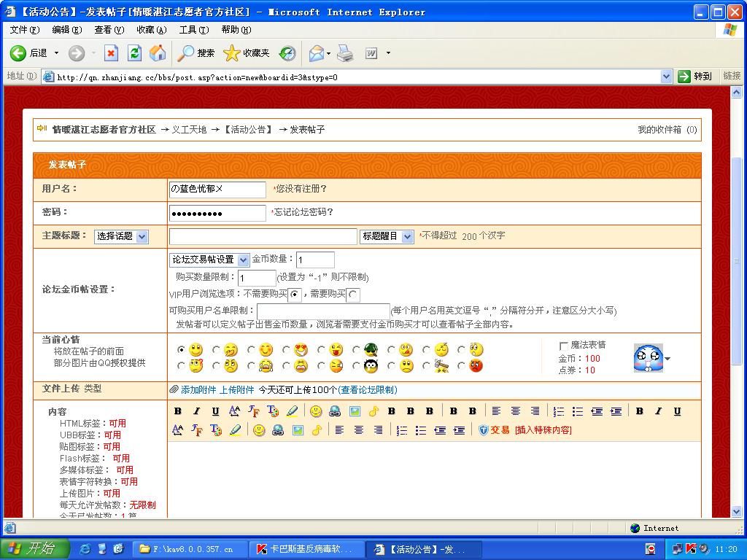Expand the 标题醒目 dropdown
This screenshot has width=747, height=560.
(x=387, y=236)
